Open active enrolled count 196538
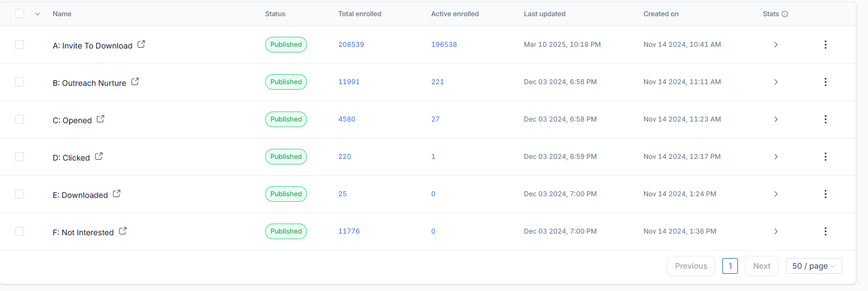Image resolution: width=868 pixels, height=291 pixels. (444, 45)
